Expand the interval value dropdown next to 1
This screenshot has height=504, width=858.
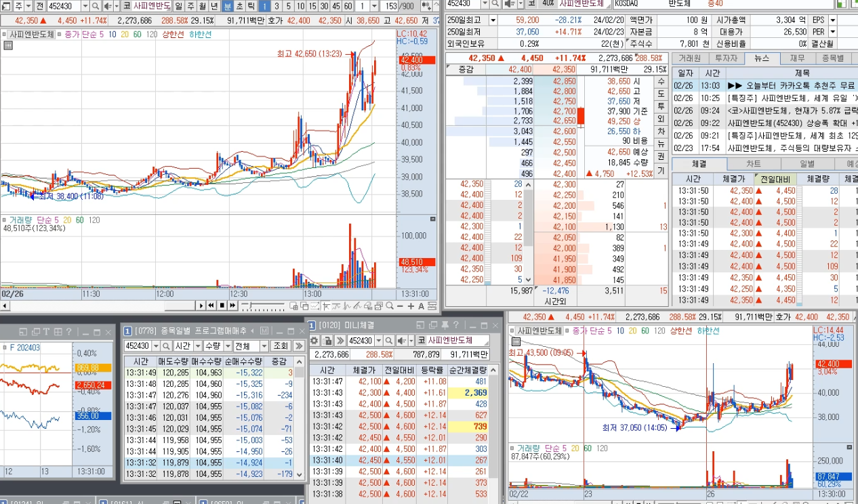coord(375,5)
